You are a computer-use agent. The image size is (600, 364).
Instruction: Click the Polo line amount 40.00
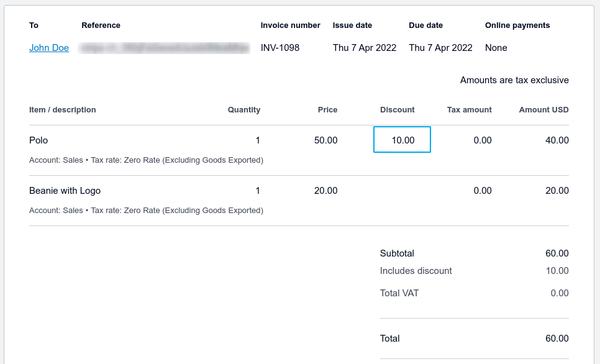pos(557,140)
